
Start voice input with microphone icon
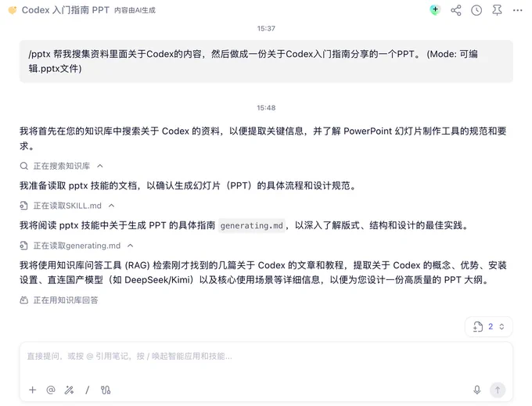coord(477,390)
